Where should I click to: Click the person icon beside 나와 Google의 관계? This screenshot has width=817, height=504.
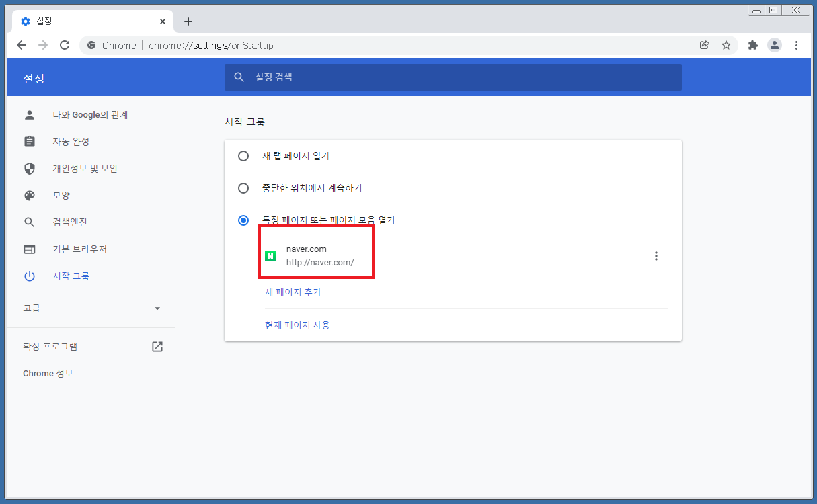(29, 115)
